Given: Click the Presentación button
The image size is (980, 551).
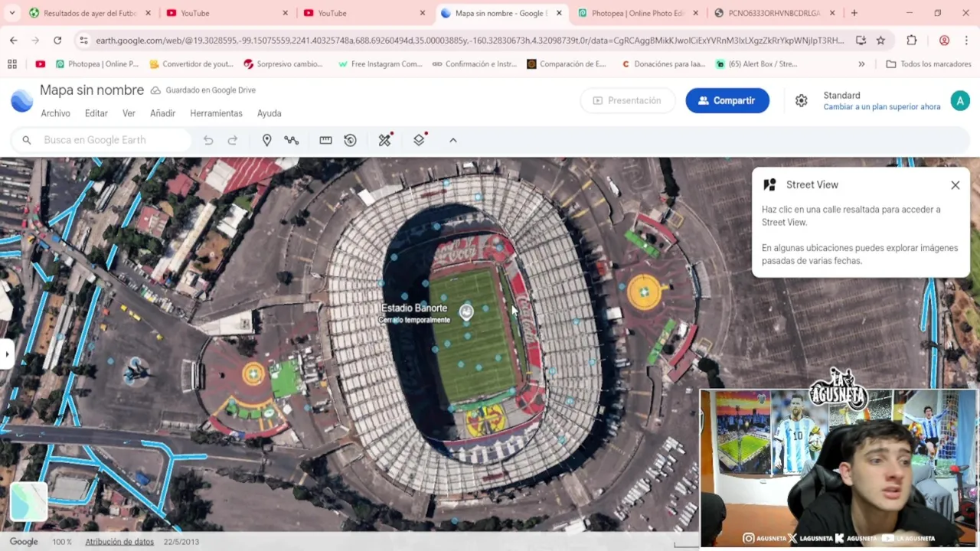Looking at the screenshot, I should pyautogui.click(x=627, y=100).
